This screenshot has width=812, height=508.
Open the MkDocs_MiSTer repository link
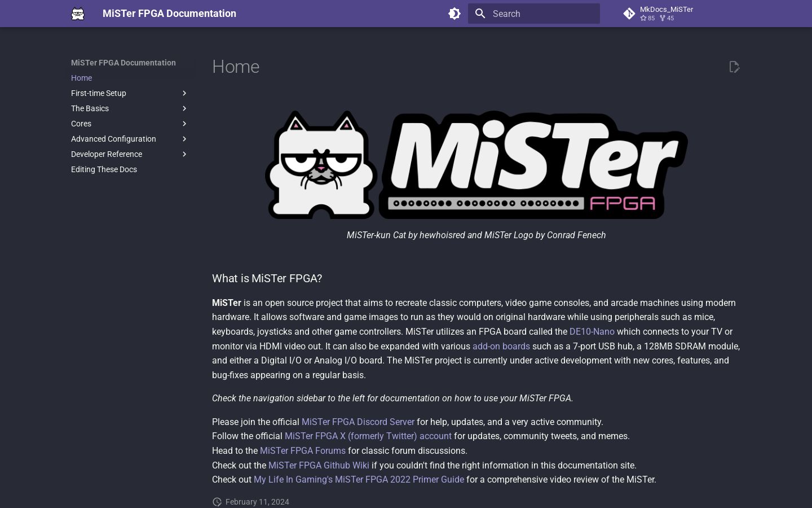666,9
